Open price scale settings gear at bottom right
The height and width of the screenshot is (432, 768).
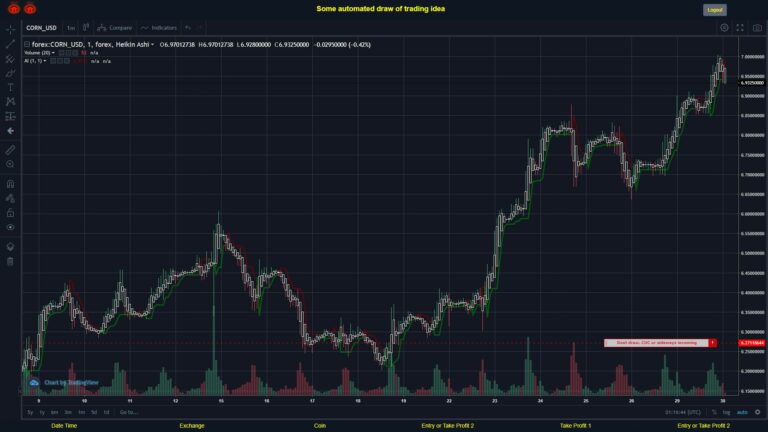[758, 412]
